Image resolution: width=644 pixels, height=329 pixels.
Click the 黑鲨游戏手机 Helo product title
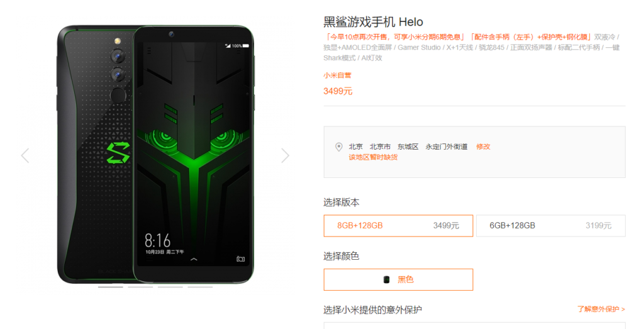[x=374, y=21]
